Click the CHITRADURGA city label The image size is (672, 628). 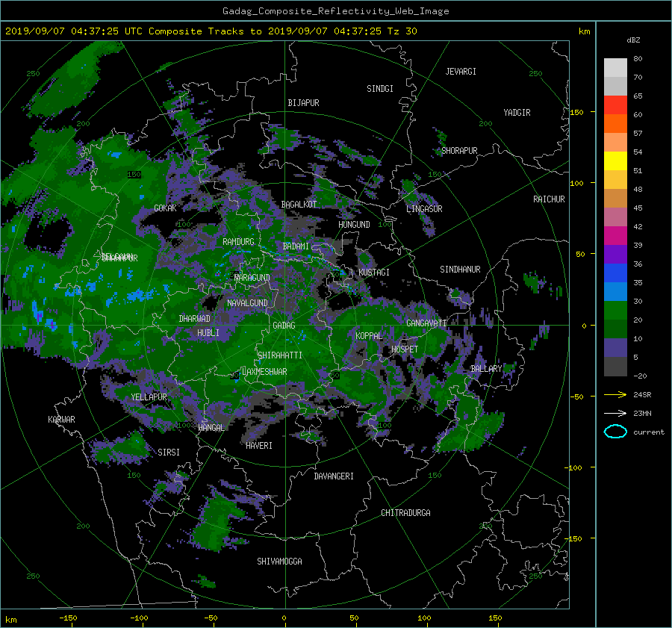(x=406, y=513)
